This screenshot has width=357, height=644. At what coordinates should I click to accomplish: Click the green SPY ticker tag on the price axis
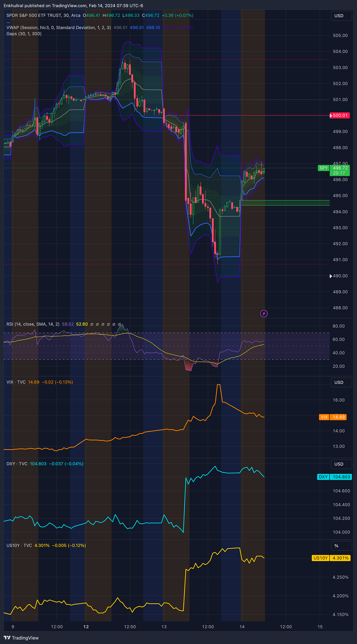(x=323, y=168)
